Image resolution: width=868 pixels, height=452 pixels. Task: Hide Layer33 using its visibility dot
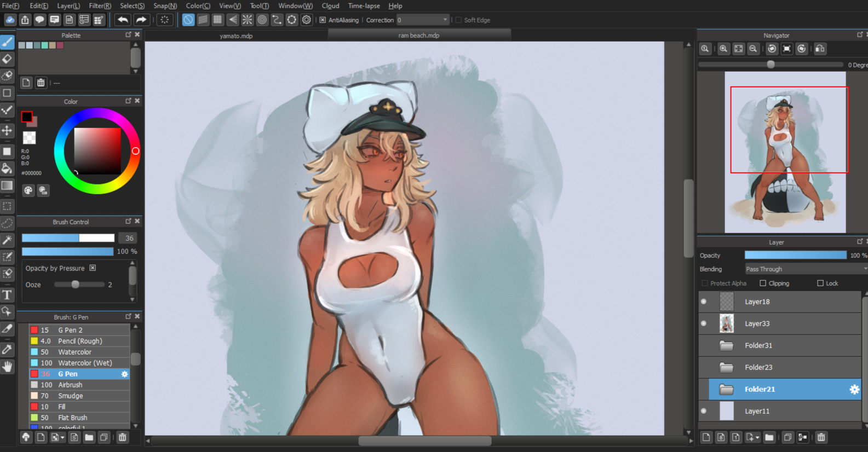coord(704,323)
